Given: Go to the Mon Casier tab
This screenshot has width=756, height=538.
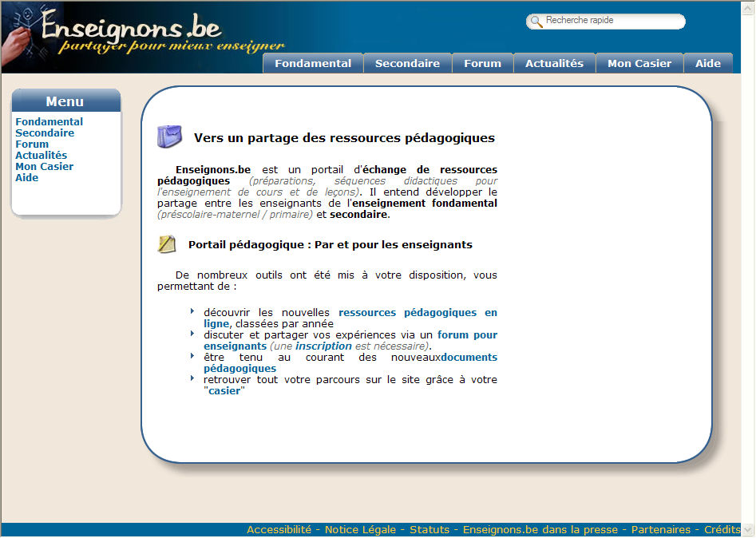Looking at the screenshot, I should pyautogui.click(x=639, y=63).
